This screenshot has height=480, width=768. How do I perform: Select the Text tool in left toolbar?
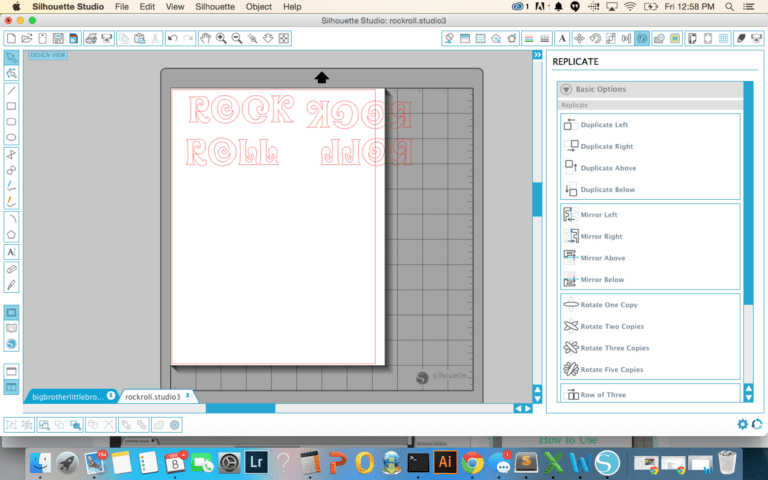(11, 252)
